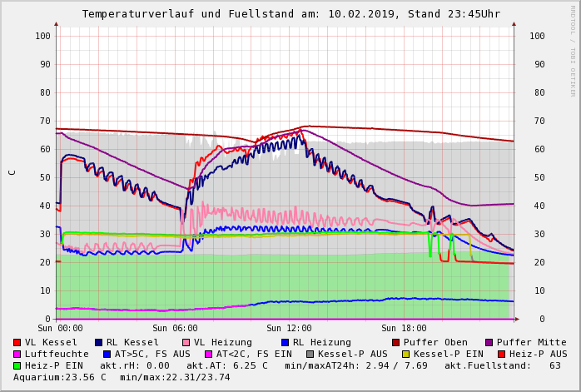Click the blue RL Heizung legend swatch
Image resolution: width=581 pixels, height=392 pixels.
285,342
